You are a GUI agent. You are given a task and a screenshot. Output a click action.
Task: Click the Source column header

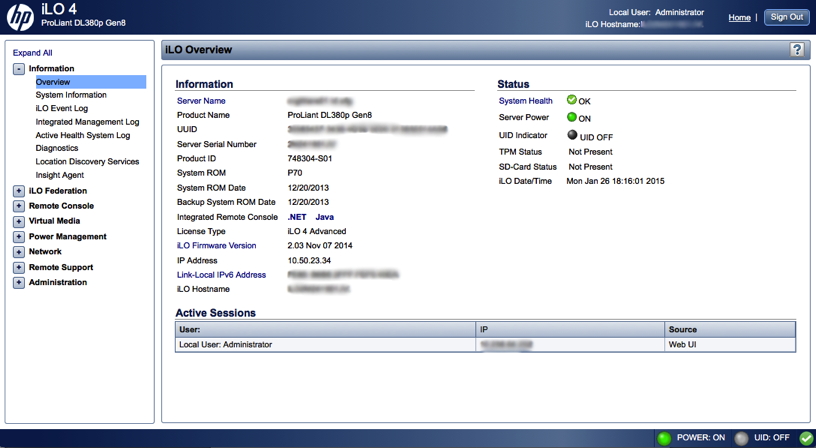click(730, 329)
